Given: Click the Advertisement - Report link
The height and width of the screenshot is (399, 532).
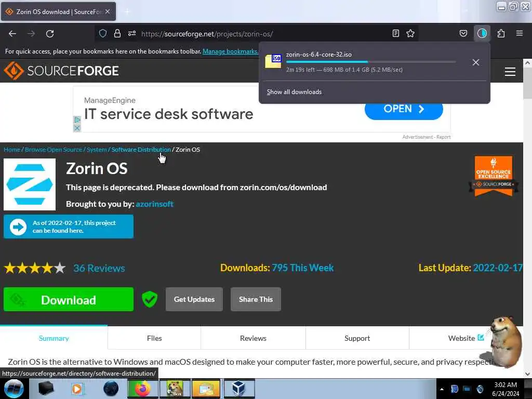Looking at the screenshot, I should pos(427,137).
